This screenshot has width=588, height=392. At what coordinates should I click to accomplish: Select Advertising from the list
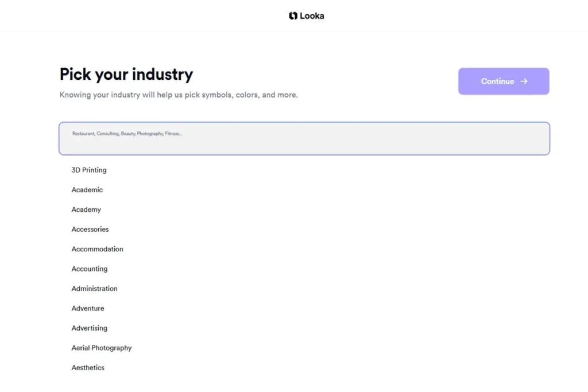[x=90, y=328]
